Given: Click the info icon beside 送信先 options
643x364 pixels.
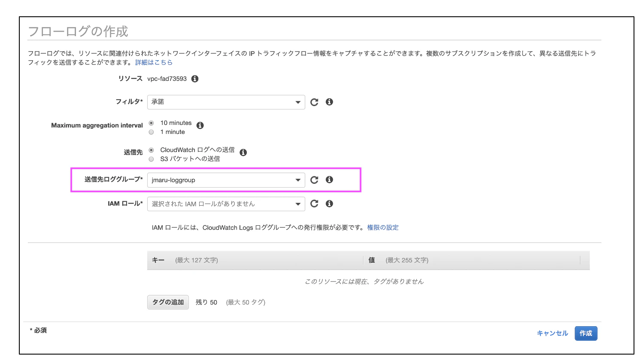Looking at the screenshot, I should 243,152.
